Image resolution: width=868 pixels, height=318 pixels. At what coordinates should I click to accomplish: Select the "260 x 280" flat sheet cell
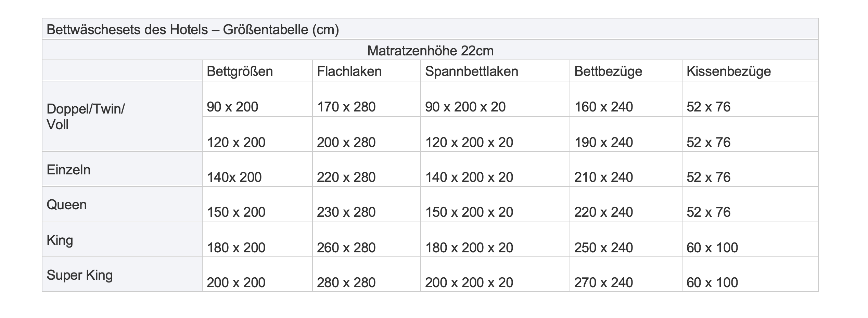tap(346, 248)
